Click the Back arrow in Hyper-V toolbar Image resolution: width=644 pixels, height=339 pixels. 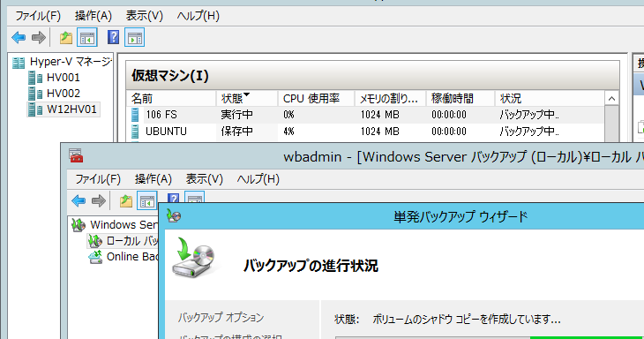(x=19, y=38)
